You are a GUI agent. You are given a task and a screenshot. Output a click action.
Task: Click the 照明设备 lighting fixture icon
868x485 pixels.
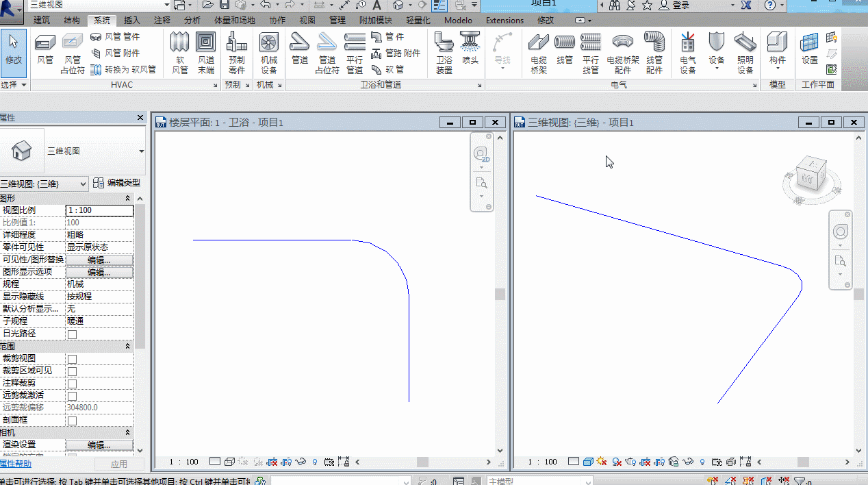click(x=745, y=53)
